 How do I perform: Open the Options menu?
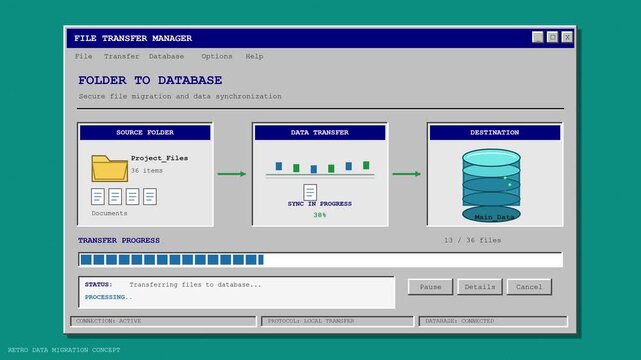coord(217,56)
